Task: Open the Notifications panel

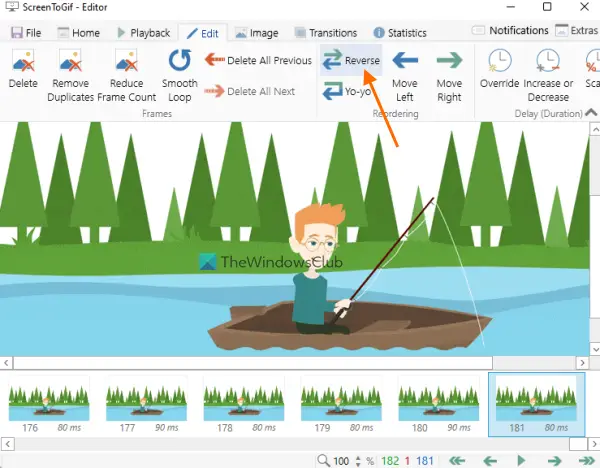Action: pyautogui.click(x=510, y=30)
